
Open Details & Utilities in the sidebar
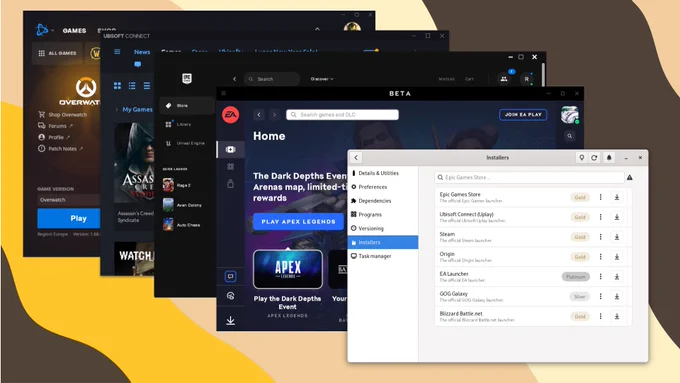(x=383, y=173)
